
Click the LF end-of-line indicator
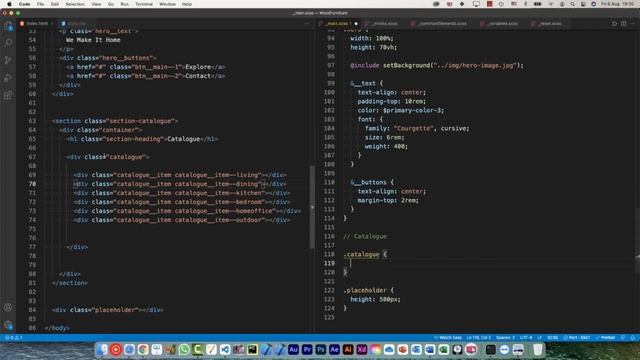pos(540,338)
